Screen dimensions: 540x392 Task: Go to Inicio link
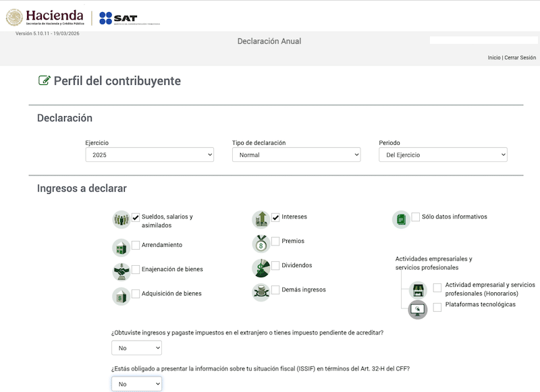494,58
